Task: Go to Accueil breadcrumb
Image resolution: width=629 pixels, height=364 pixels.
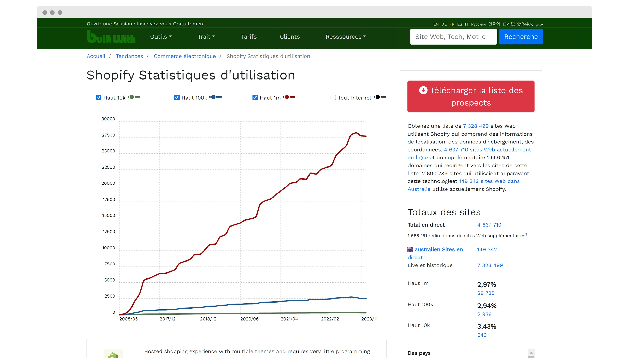Action: click(x=96, y=56)
